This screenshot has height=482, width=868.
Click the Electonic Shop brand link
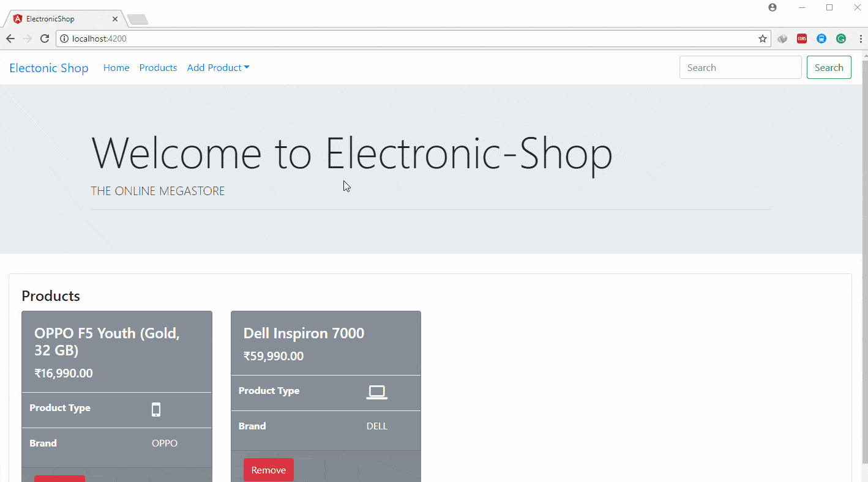[x=49, y=68]
